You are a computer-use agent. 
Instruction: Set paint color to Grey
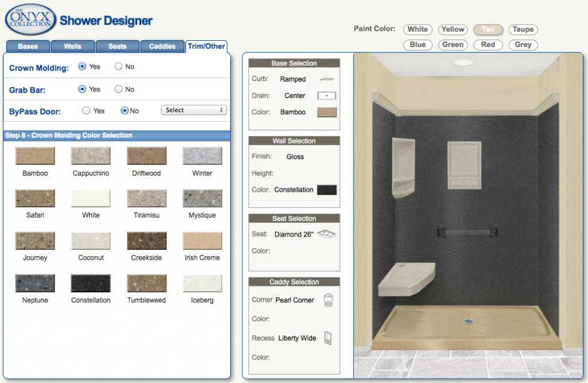(x=523, y=45)
